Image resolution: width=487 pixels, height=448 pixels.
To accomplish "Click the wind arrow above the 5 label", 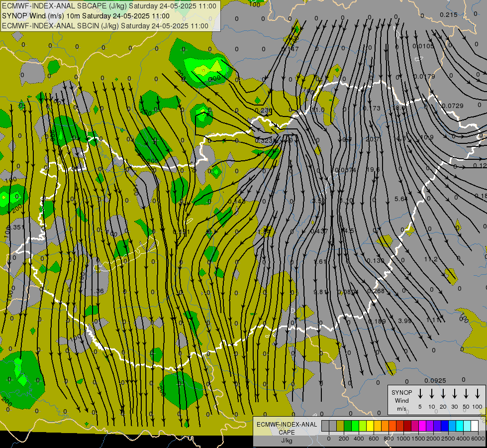I will point(420,393).
